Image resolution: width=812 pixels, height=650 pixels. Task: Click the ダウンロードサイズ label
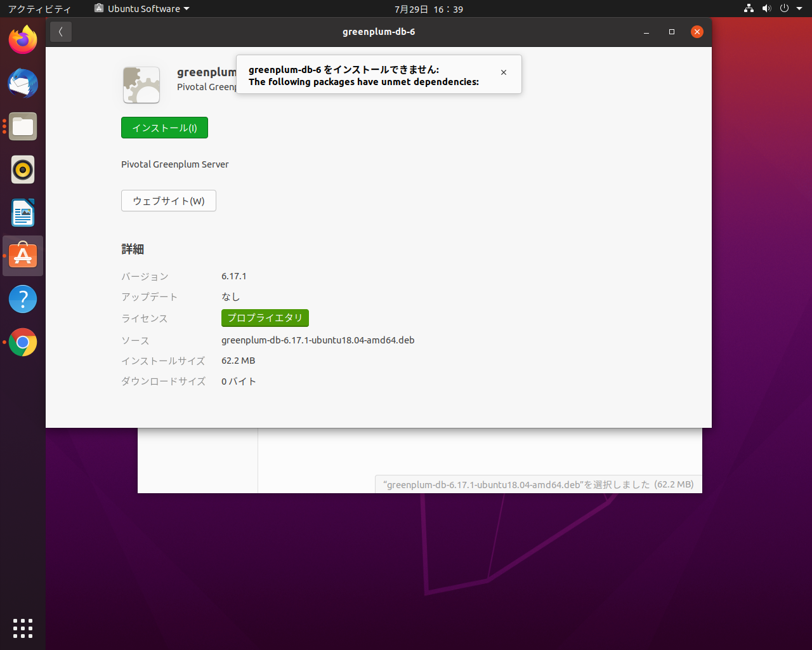164,381
